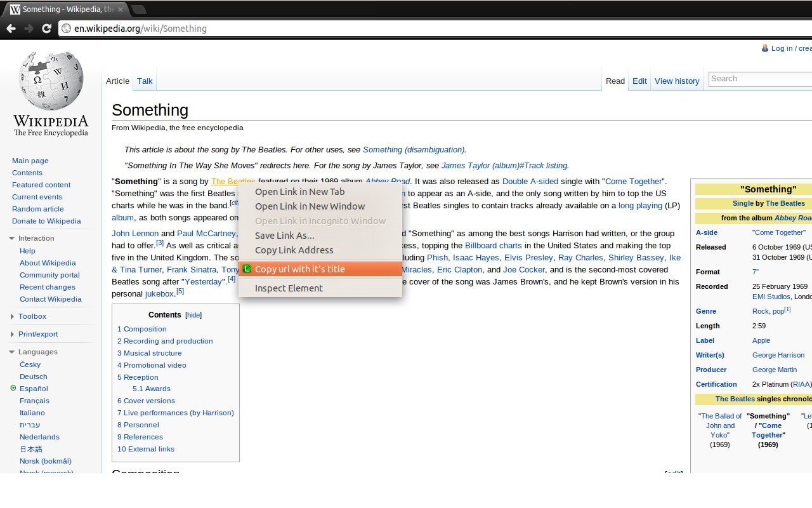Collapse the Interaction sidebar section
Screen dimensions: 812x508
click(12, 239)
